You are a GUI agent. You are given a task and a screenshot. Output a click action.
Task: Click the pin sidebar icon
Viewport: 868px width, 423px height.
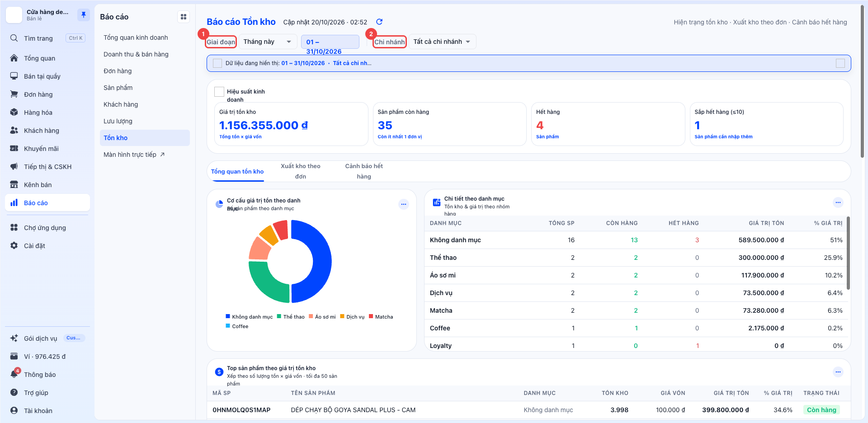pyautogui.click(x=84, y=15)
